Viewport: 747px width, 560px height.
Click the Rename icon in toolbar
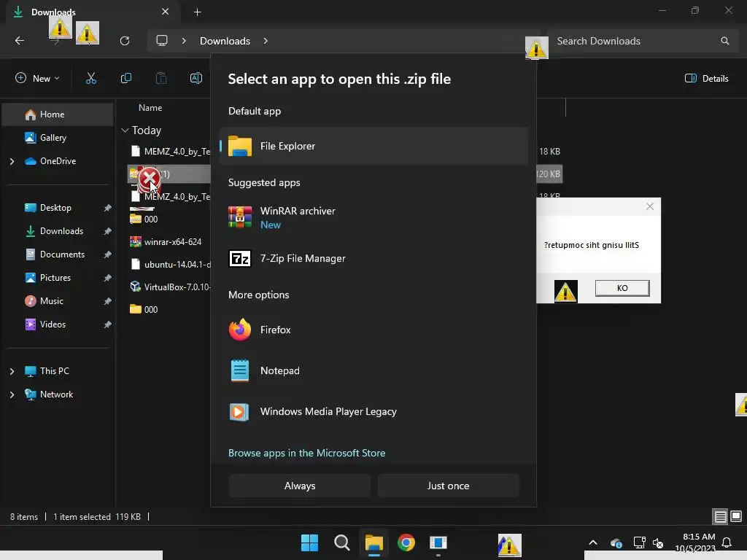[196, 79]
